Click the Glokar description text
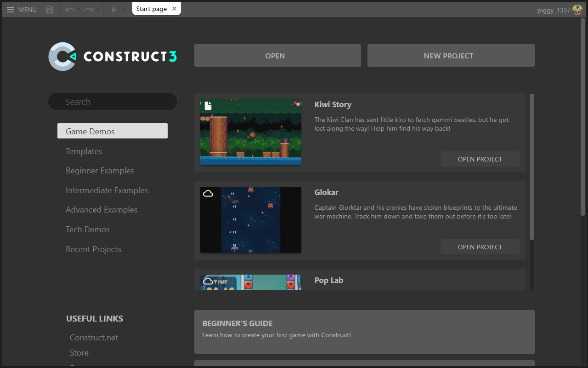The image size is (588, 368). 416,212
